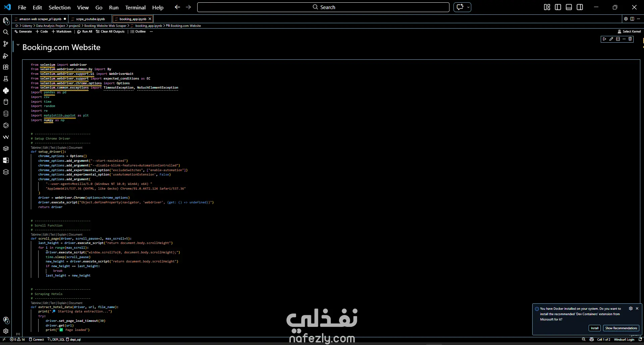Open the Copilot chat icon in title bar
The width and height of the screenshot is (644, 345).
(460, 7)
